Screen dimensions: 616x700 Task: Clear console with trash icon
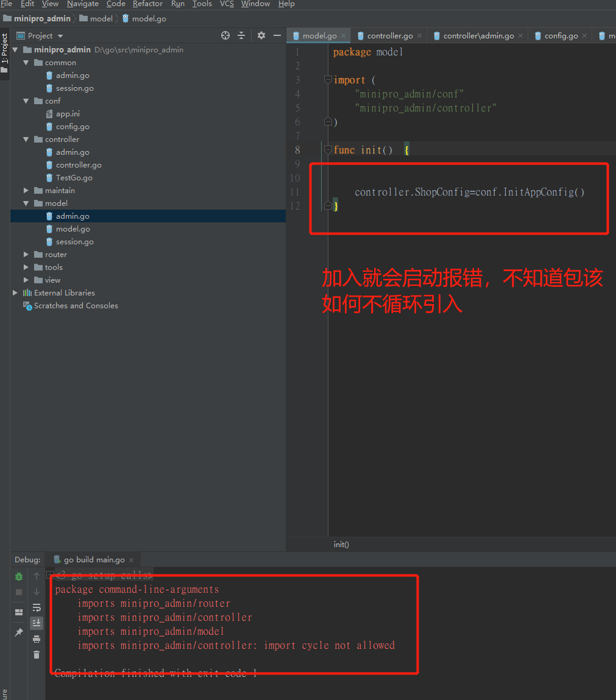tap(37, 655)
